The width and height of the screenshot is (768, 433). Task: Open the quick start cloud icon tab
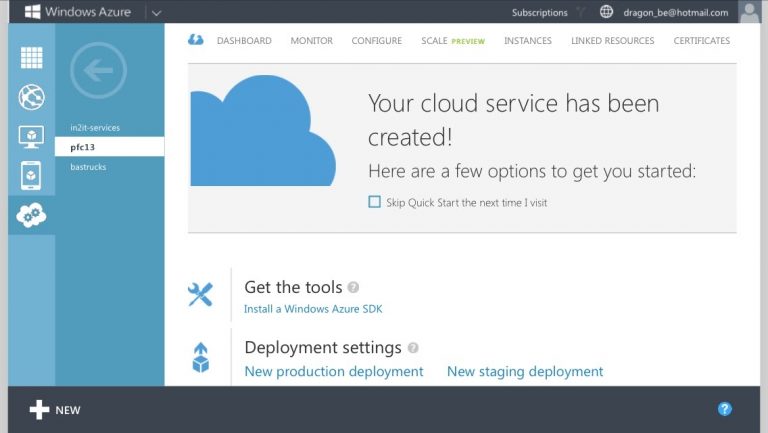[x=195, y=40]
